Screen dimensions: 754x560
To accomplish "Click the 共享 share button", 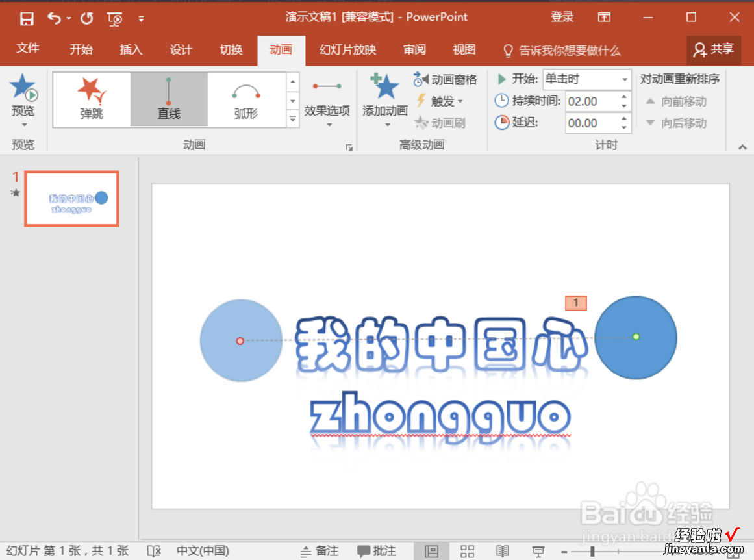I will coord(714,49).
